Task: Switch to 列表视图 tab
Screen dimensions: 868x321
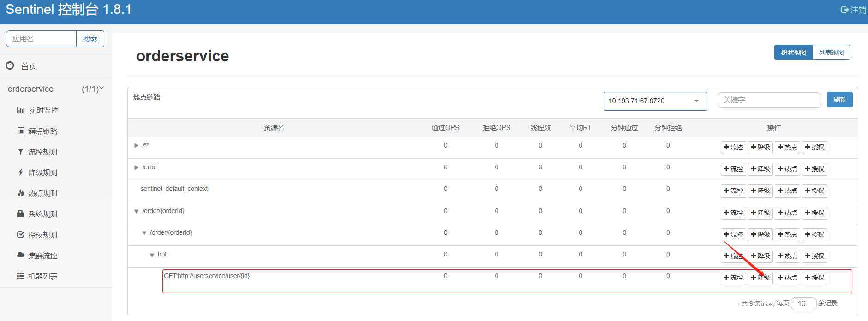Action: click(832, 53)
